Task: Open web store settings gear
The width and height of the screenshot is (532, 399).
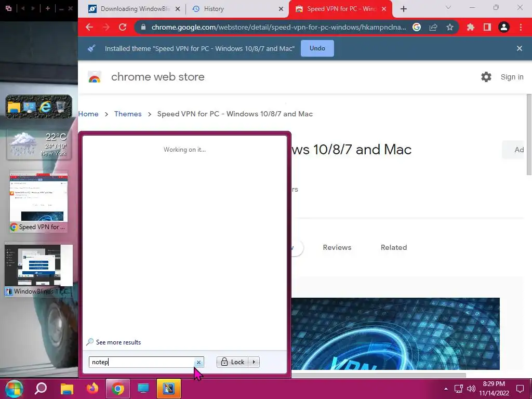Action: click(x=486, y=77)
